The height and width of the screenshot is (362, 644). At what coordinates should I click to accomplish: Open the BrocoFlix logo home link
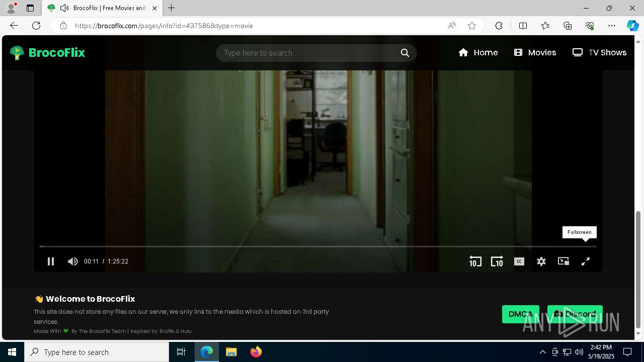48,53
